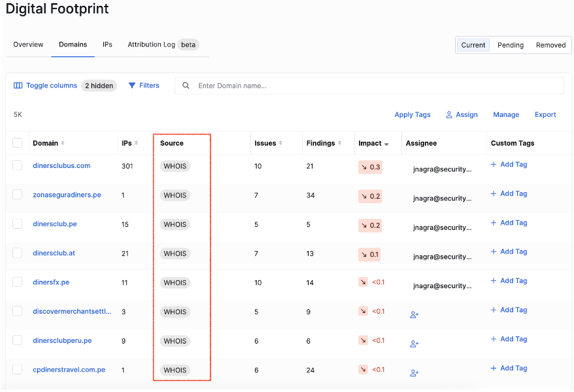The height and width of the screenshot is (392, 574).
Task: Open the dinersclubus.com domain link
Action: click(x=61, y=166)
